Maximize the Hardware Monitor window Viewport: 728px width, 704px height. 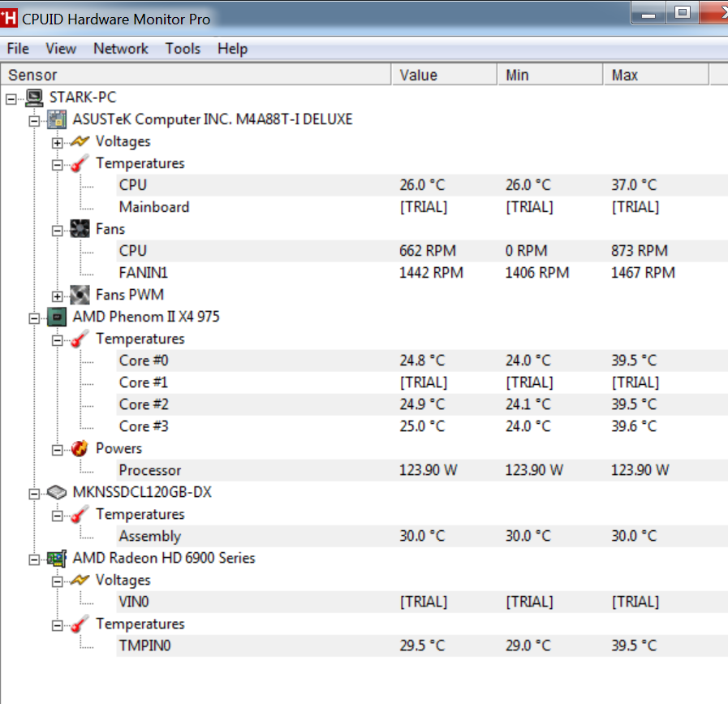pyautogui.click(x=682, y=13)
